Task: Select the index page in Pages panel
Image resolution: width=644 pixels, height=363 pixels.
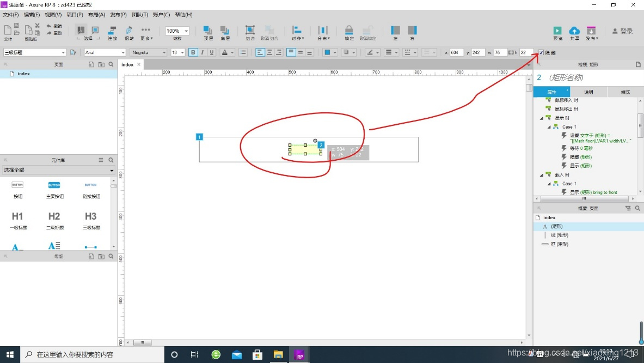Action: click(59, 74)
